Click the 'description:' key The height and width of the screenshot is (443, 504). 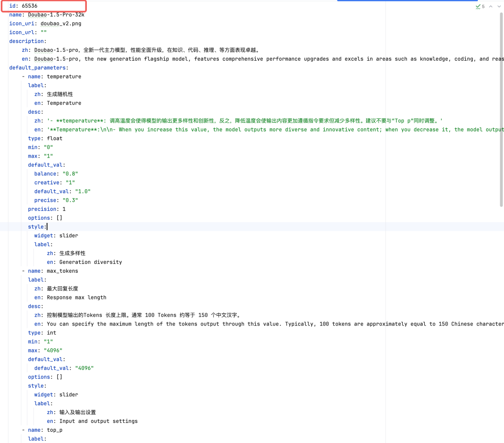(x=28, y=41)
